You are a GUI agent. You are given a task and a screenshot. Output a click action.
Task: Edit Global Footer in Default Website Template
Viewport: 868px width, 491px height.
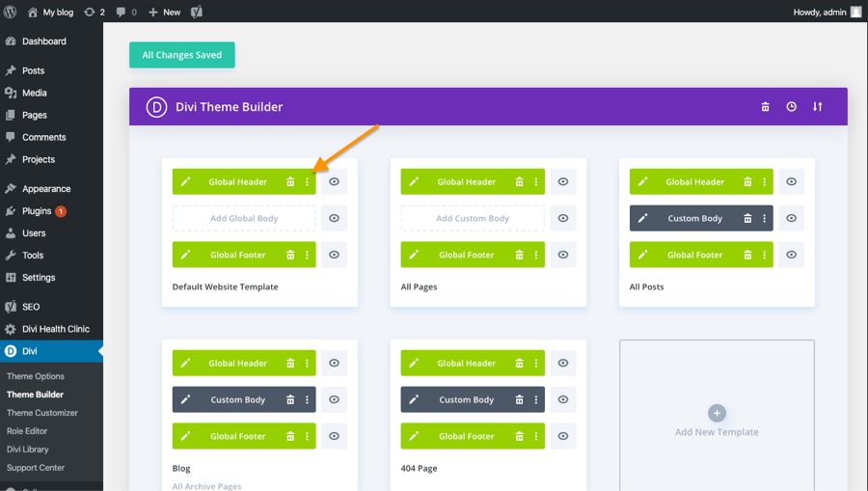(x=185, y=255)
